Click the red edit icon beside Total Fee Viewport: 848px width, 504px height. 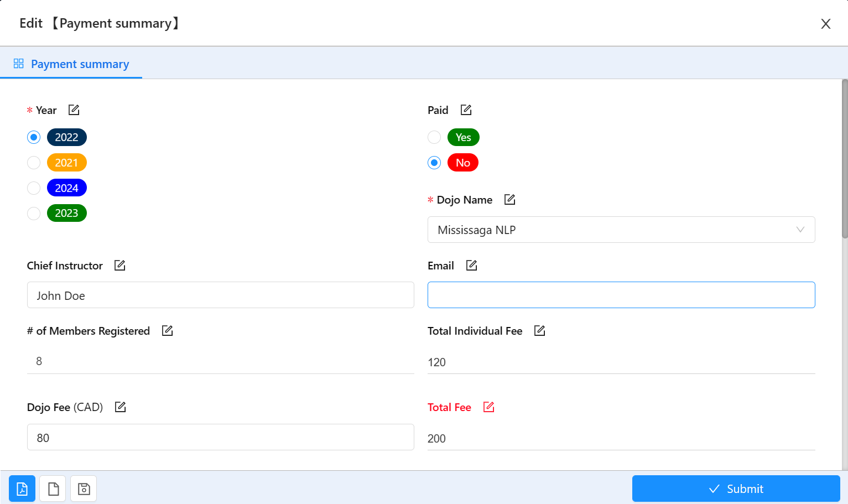489,407
